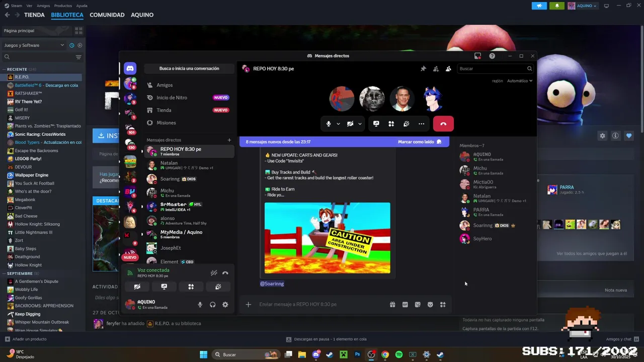The width and height of the screenshot is (644, 362).
Task: Open the attachment plus button in message bar
Action: point(248,304)
